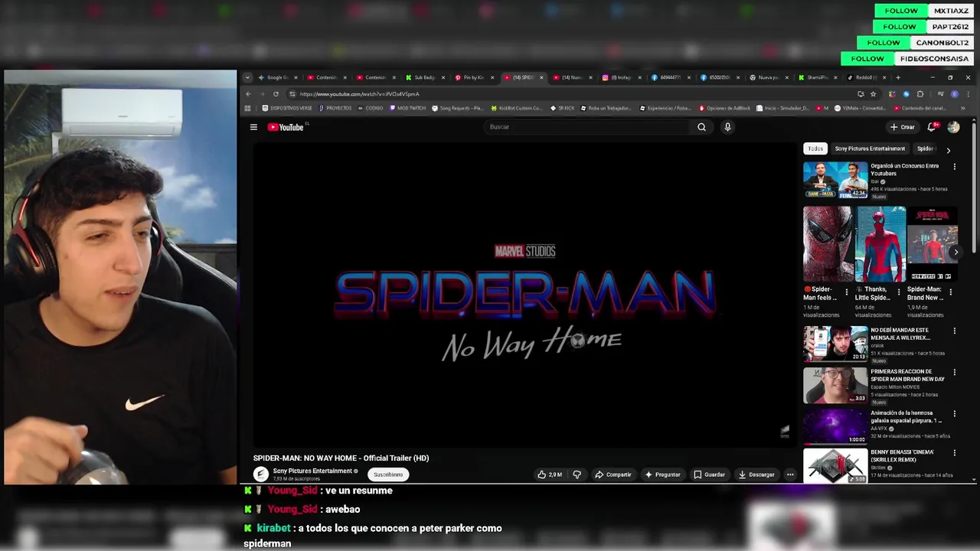Open options for Animación galaxia video
The width and height of the screenshot is (980, 551).
tap(954, 413)
